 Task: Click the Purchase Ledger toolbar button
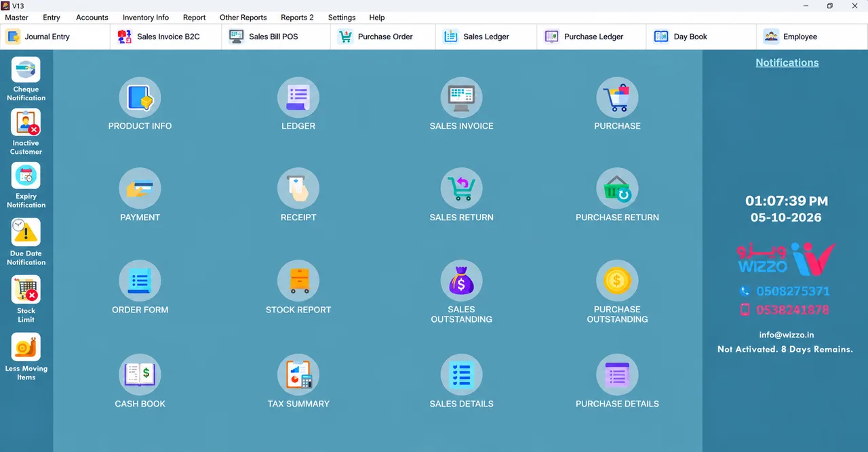591,37
